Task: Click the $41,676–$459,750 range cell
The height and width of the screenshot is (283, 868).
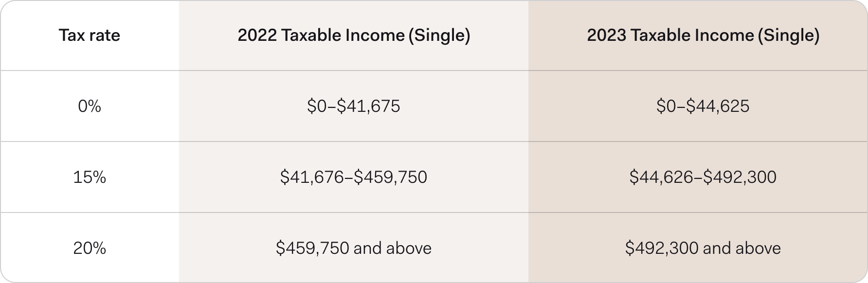Action: coord(354,177)
